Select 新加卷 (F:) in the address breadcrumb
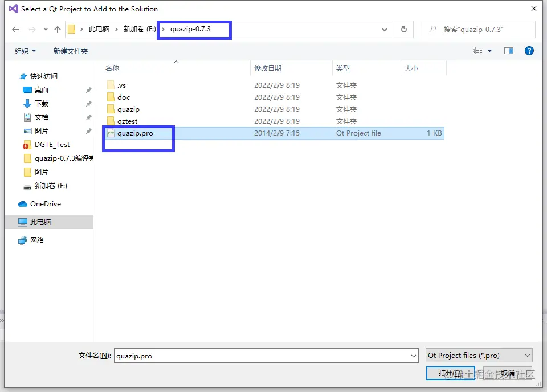 [x=140, y=29]
